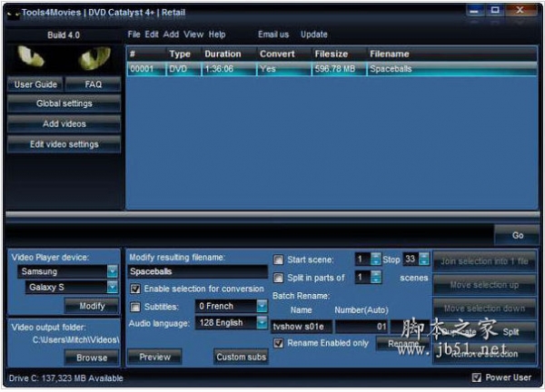Click the Convert column header

coord(284,54)
